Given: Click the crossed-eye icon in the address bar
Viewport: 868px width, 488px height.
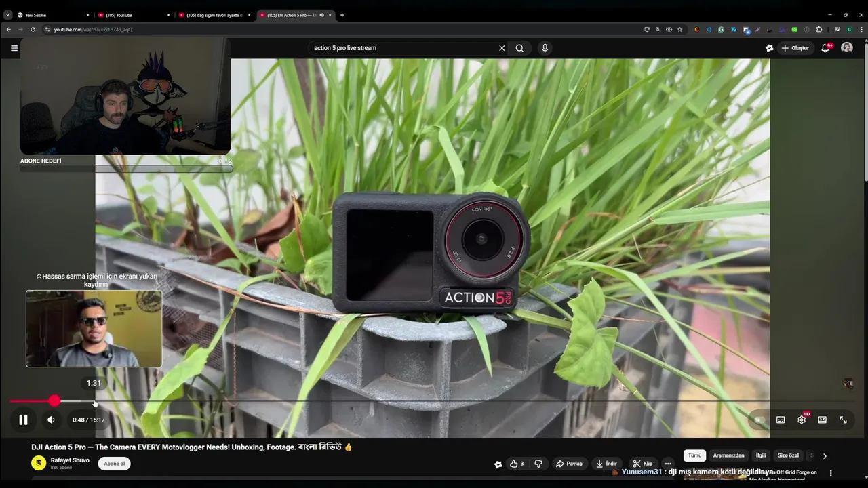Looking at the screenshot, I should point(669,29).
